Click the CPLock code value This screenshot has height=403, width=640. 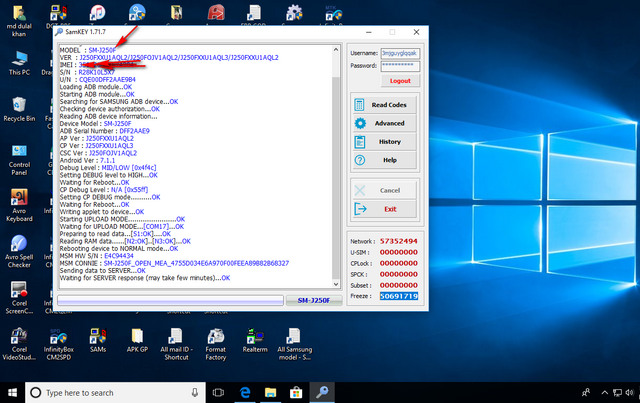point(399,263)
